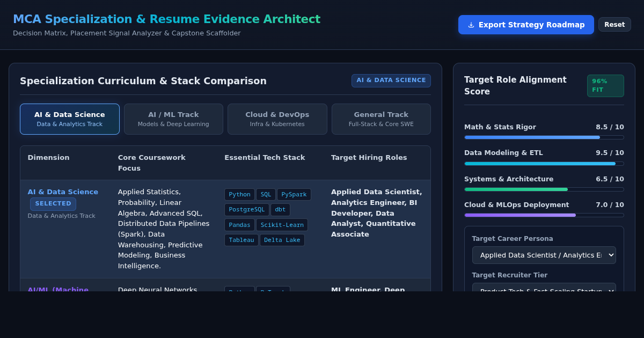Click the Dimension column header
This screenshot has height=338, width=644.
(x=49, y=158)
